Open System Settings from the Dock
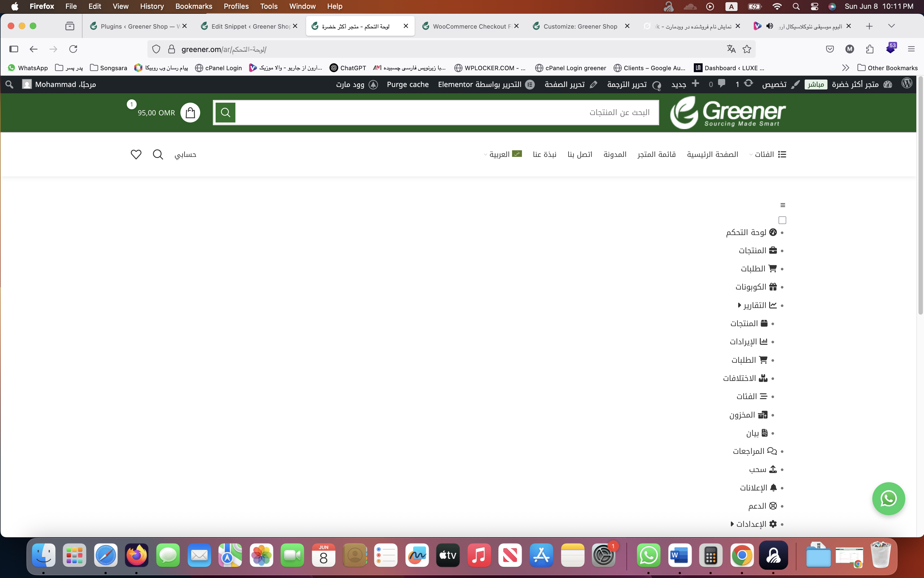The width and height of the screenshot is (924, 578). pos(603,555)
